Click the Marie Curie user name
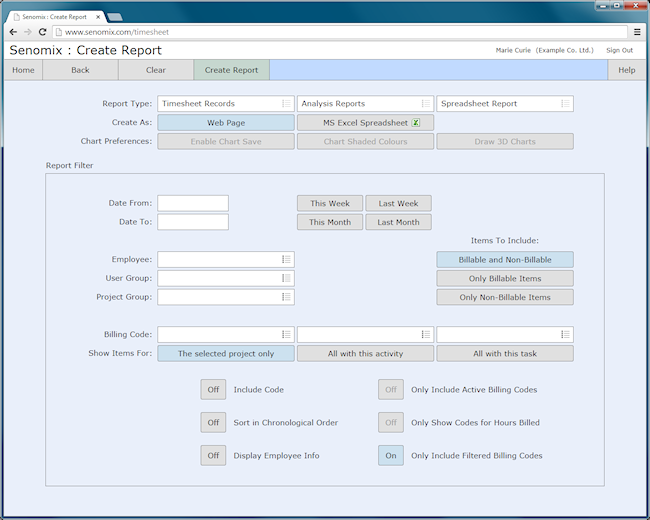 (x=513, y=50)
